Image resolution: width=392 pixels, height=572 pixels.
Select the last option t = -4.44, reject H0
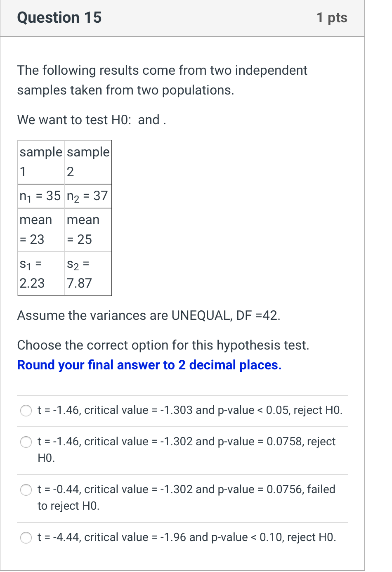pyautogui.click(x=26, y=538)
